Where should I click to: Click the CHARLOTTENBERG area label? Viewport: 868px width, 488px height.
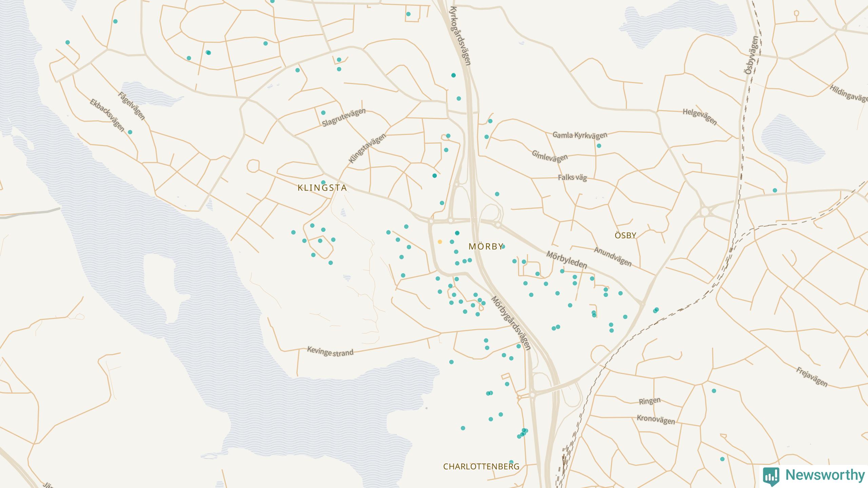coord(481,467)
